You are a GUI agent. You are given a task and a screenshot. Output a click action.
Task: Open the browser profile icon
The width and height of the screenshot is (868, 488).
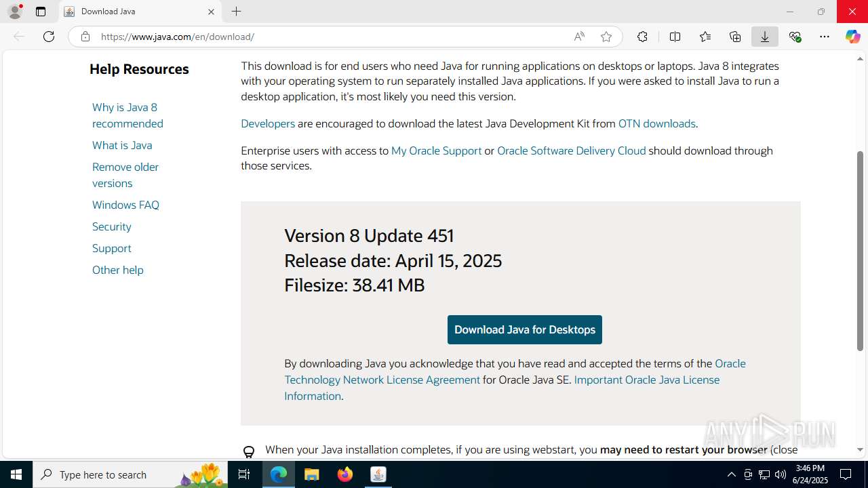click(x=15, y=12)
